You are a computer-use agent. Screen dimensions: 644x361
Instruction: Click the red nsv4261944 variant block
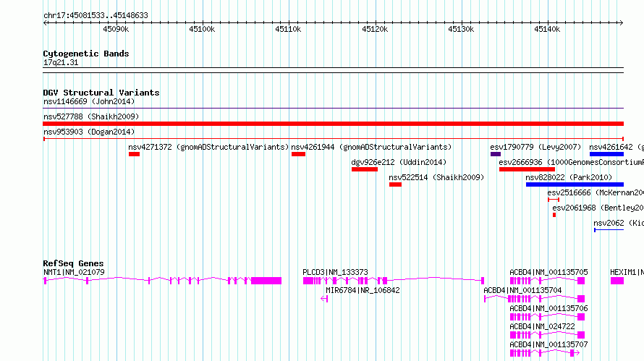(x=299, y=154)
